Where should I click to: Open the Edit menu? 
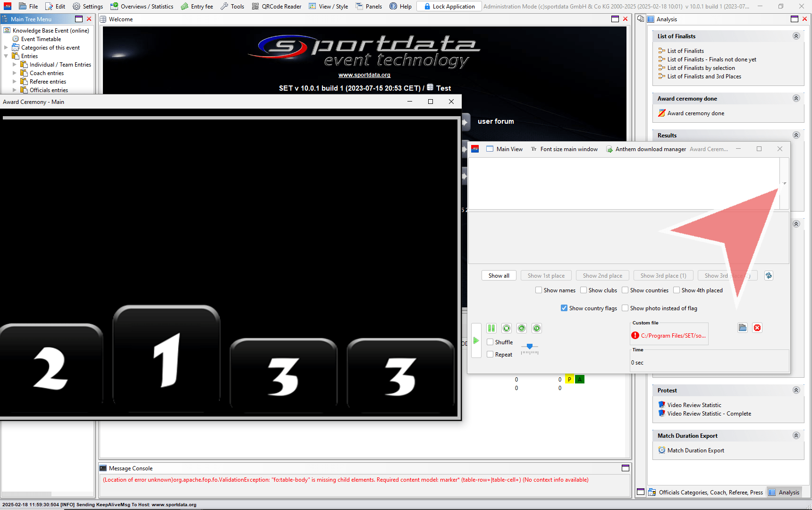click(55, 7)
